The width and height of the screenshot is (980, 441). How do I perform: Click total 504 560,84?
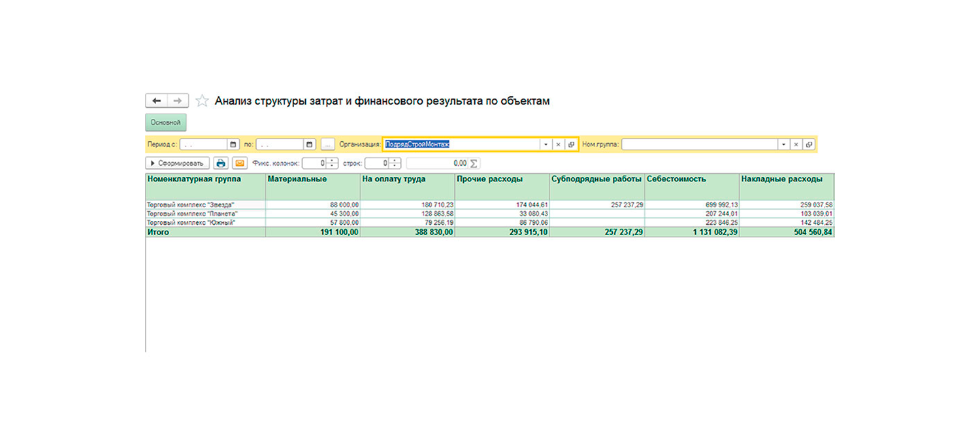787,232
